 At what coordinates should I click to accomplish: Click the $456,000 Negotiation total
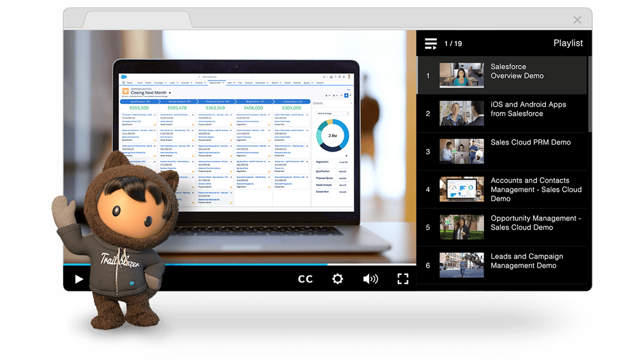253,108
